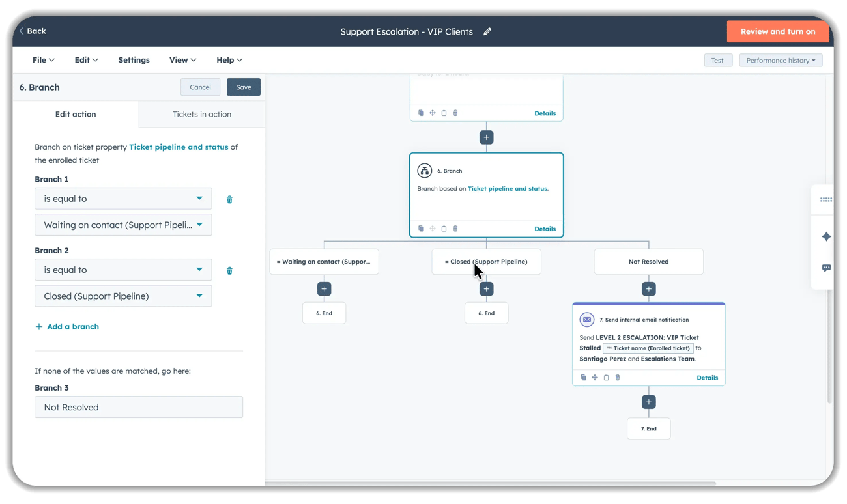
Task: Remove Branch 1 via its trash icon
Action: click(229, 199)
